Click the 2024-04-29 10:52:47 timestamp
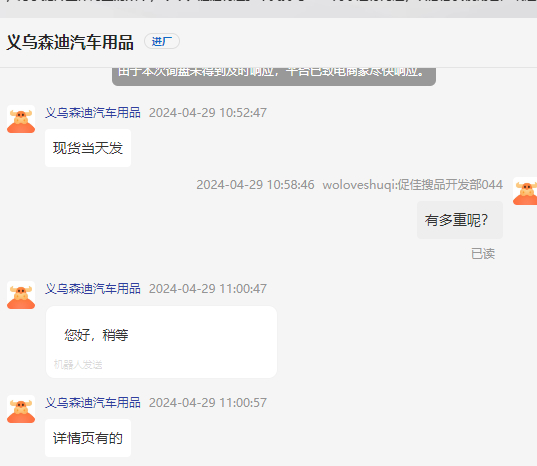The width and height of the screenshot is (537, 466). pyautogui.click(x=208, y=113)
